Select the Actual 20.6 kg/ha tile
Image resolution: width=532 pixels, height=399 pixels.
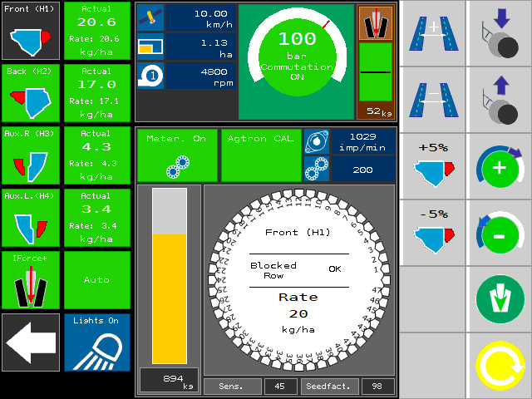pos(97,31)
